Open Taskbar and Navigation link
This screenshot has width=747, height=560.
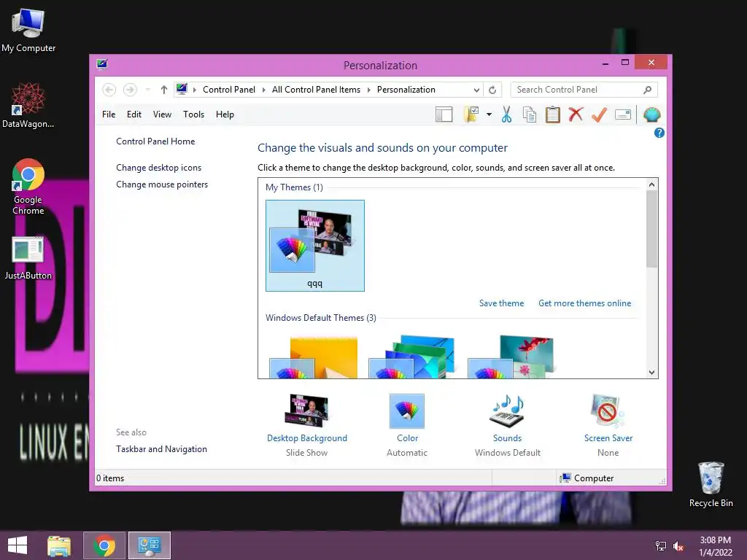point(161,449)
